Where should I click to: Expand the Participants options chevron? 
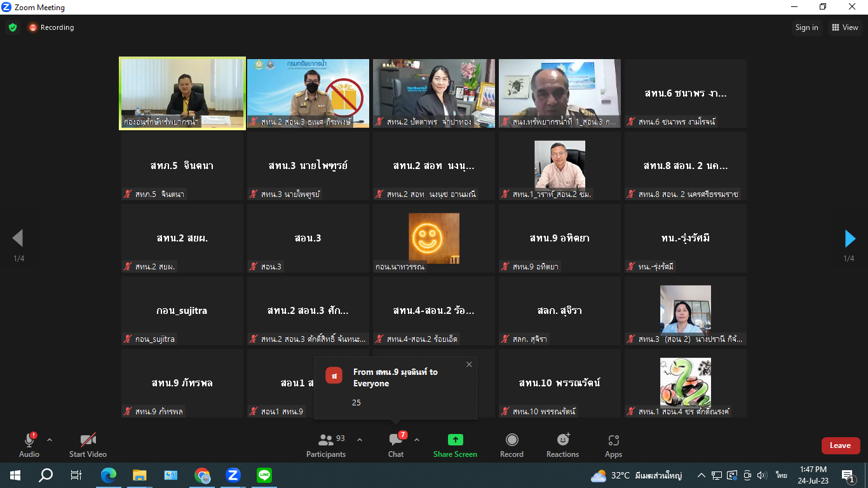click(360, 440)
